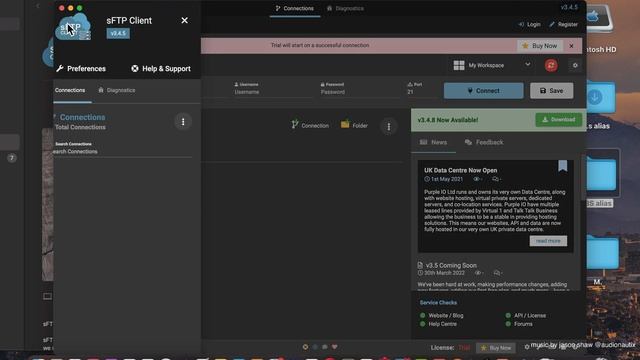The image size is (640, 360).
Task: Open the main panel three-dot menu
Action: tap(389, 127)
